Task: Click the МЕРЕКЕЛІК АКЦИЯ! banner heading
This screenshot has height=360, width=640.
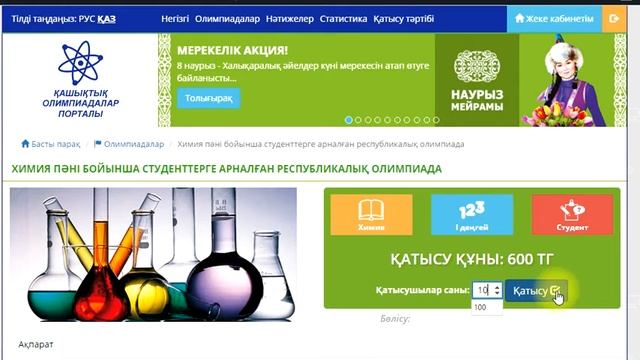Action: (233, 51)
